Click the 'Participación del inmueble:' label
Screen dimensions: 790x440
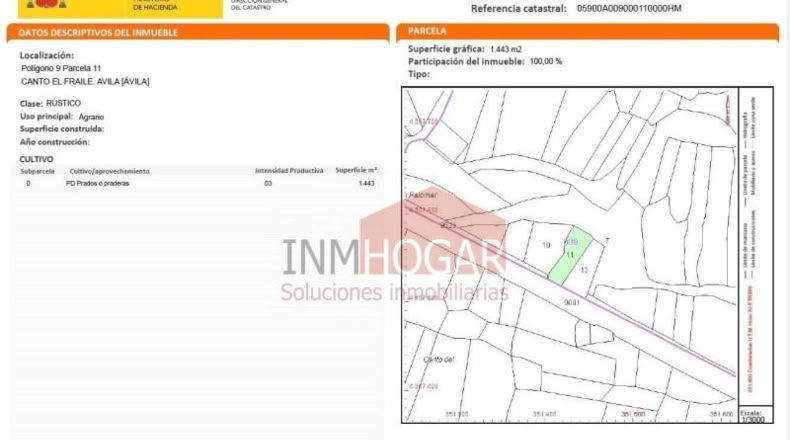(x=467, y=61)
